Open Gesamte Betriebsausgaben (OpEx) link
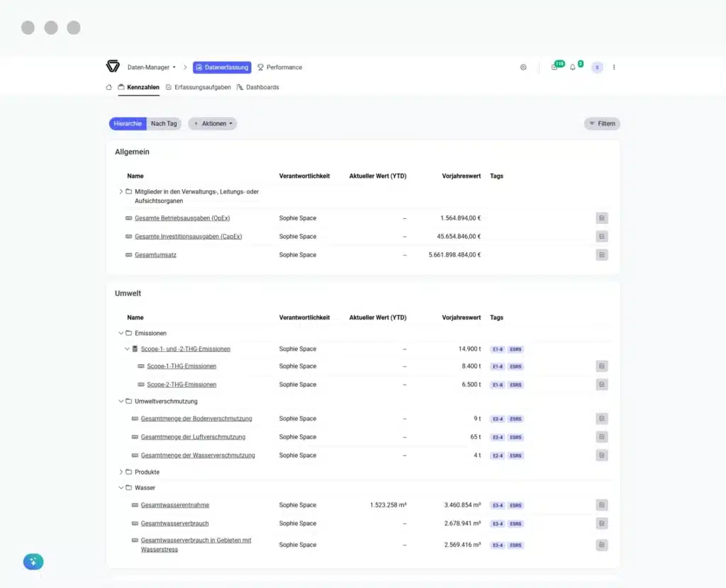Viewport: 726px width, 588px height. (x=182, y=218)
